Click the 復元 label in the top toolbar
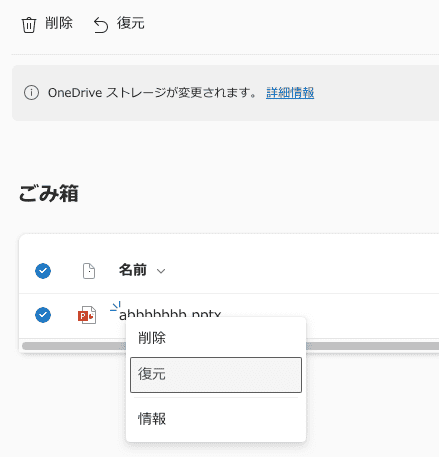 click(x=131, y=23)
